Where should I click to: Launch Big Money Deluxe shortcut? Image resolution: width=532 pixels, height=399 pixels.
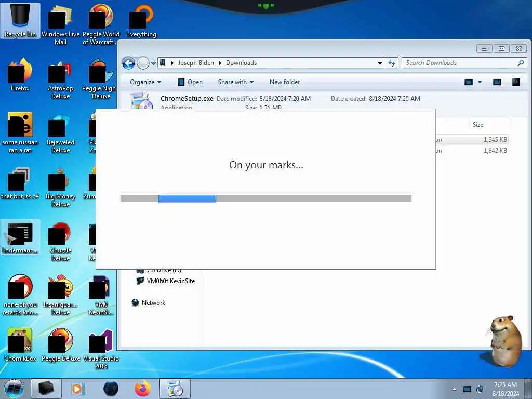(x=60, y=187)
